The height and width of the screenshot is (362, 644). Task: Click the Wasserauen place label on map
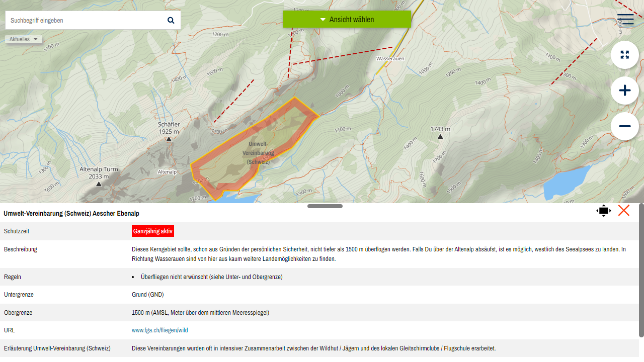[x=390, y=59]
